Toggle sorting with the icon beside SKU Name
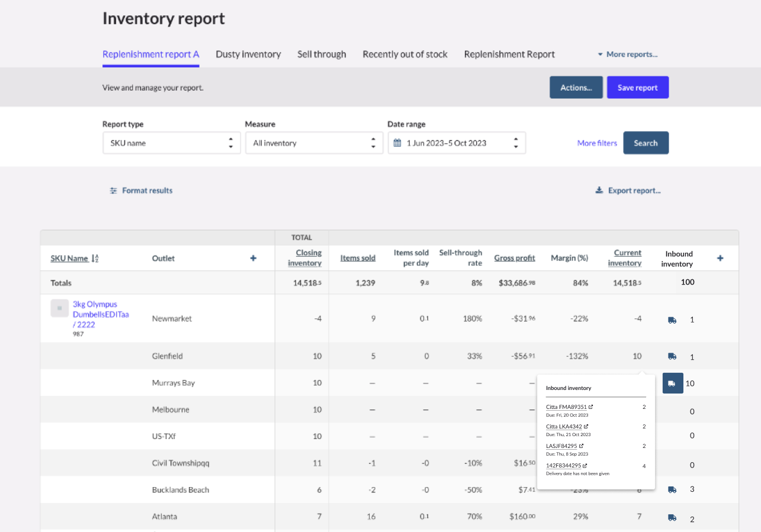The image size is (761, 532). pyautogui.click(x=94, y=258)
